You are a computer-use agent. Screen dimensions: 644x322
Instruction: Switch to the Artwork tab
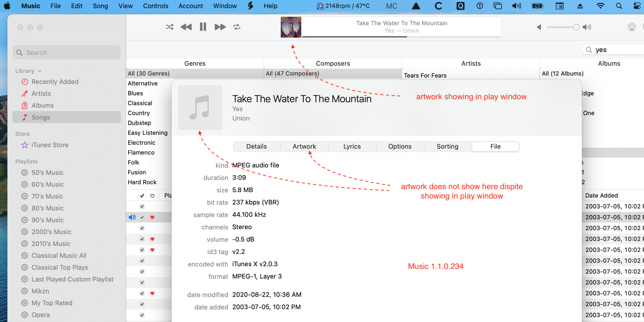[304, 147]
